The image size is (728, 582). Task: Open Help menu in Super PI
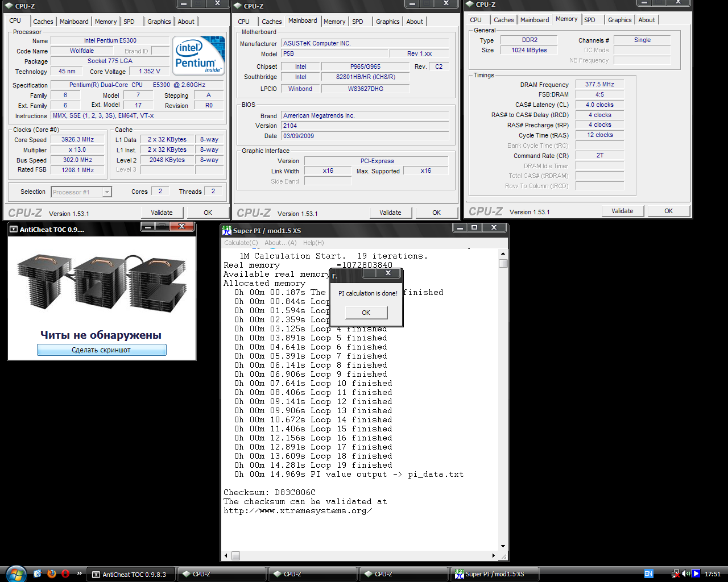pos(313,243)
